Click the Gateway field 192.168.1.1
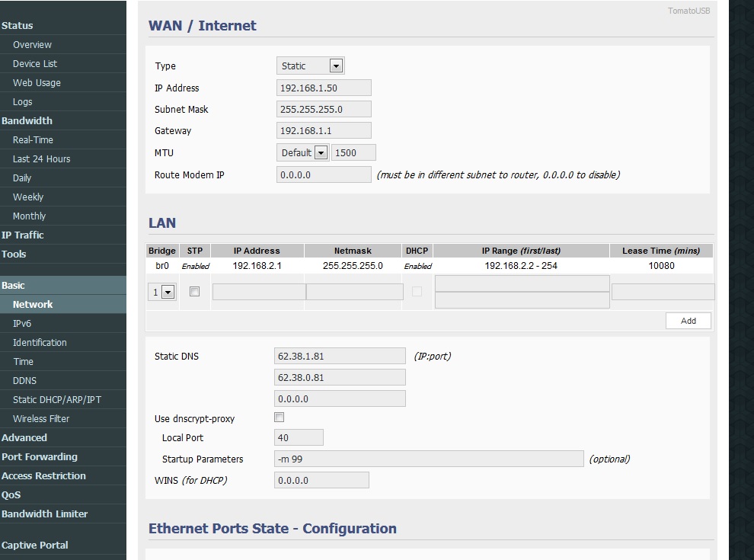This screenshot has width=754, height=560. tap(324, 130)
